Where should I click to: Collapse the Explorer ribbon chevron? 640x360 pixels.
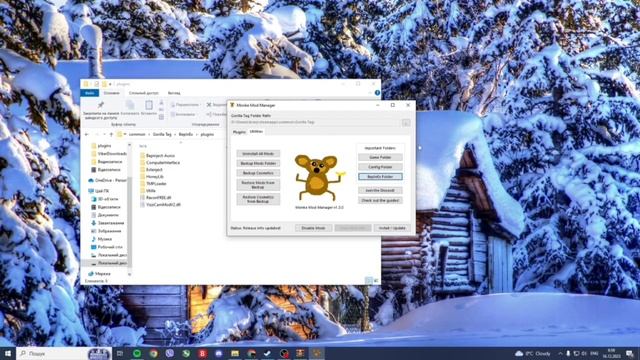click(371, 93)
